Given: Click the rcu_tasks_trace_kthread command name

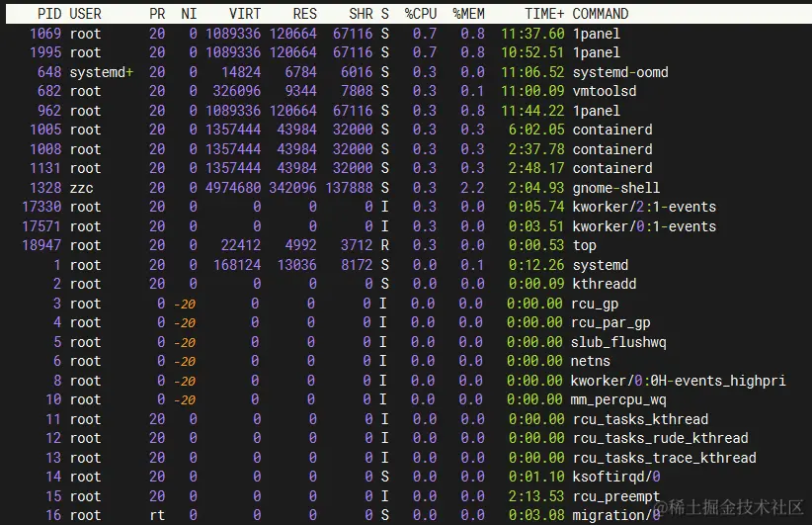Looking at the screenshot, I should pos(665,458).
